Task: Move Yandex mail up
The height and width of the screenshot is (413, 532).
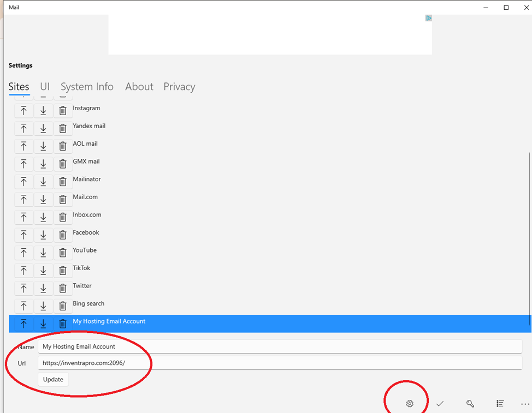Action: 23,128
